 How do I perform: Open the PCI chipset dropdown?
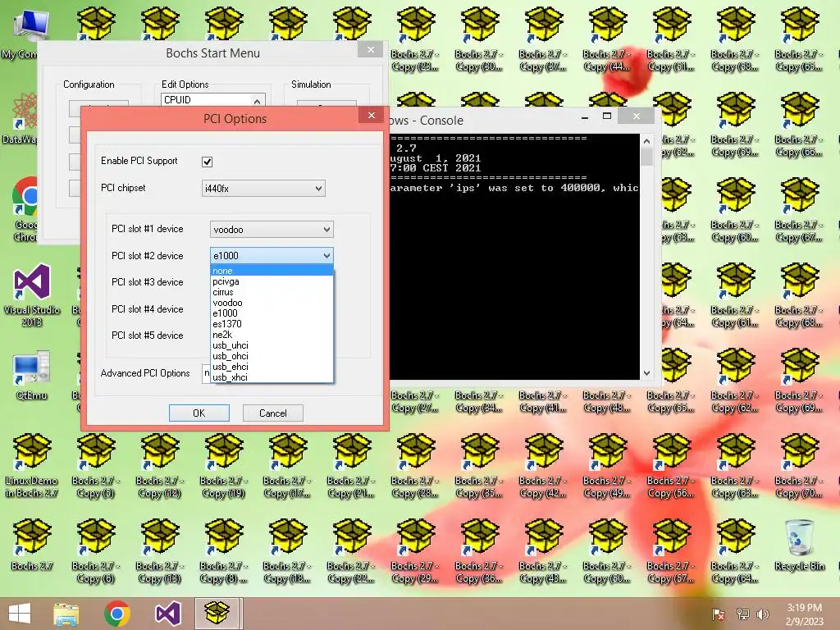263,188
